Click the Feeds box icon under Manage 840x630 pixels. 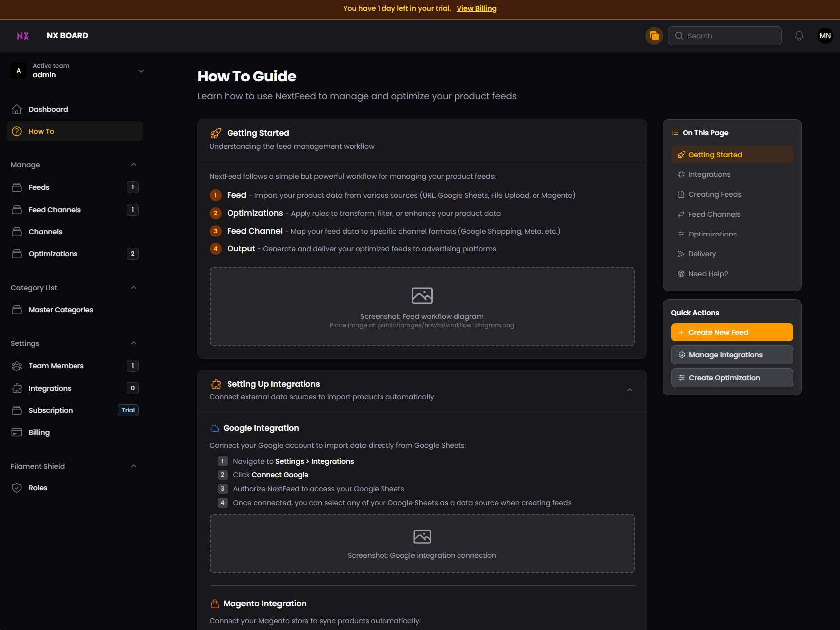[x=17, y=187]
